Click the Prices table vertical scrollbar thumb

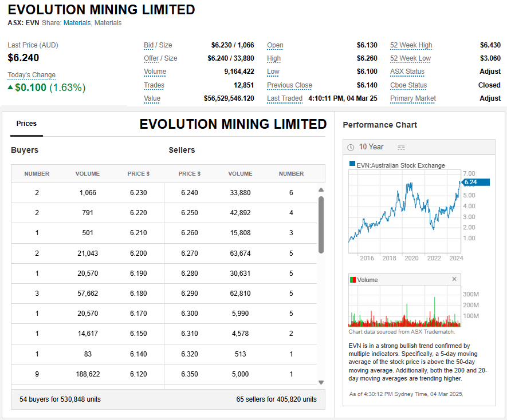click(321, 224)
